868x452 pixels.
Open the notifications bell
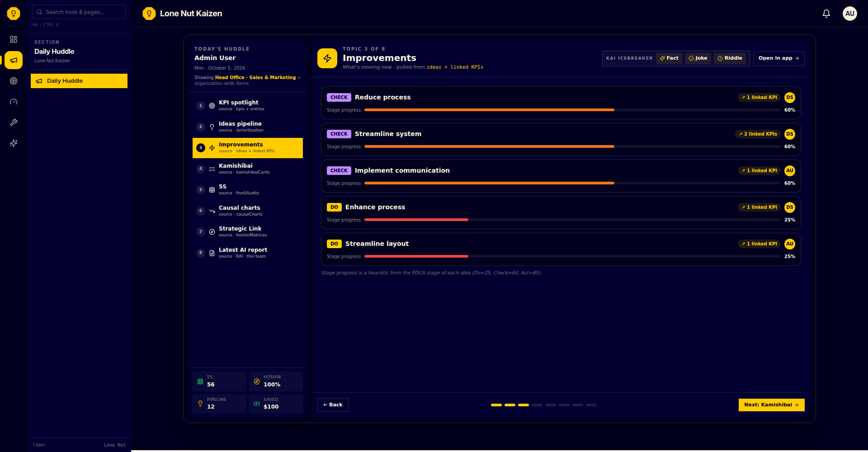[826, 14]
